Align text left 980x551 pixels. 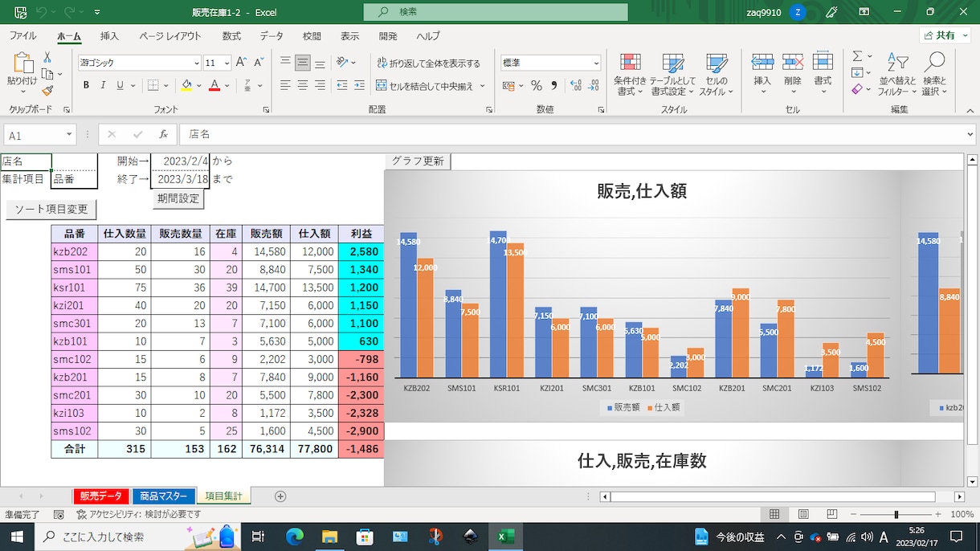pos(285,85)
